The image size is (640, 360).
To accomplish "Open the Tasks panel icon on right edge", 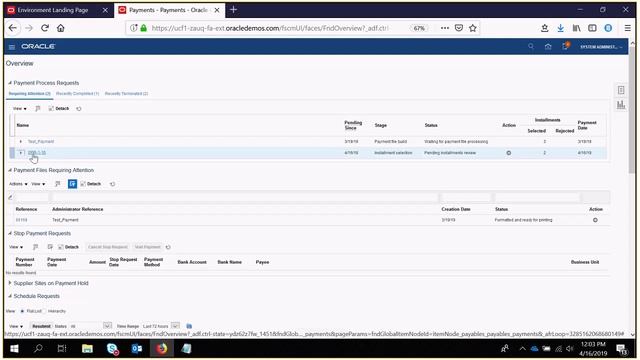I will point(621,90).
